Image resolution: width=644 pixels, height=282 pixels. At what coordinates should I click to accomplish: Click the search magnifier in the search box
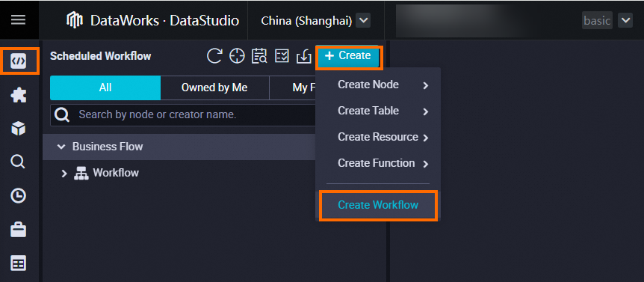pos(62,114)
